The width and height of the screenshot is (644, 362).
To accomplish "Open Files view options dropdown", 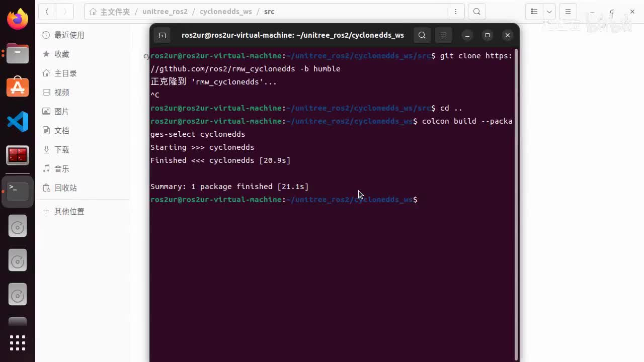I will [549, 12].
